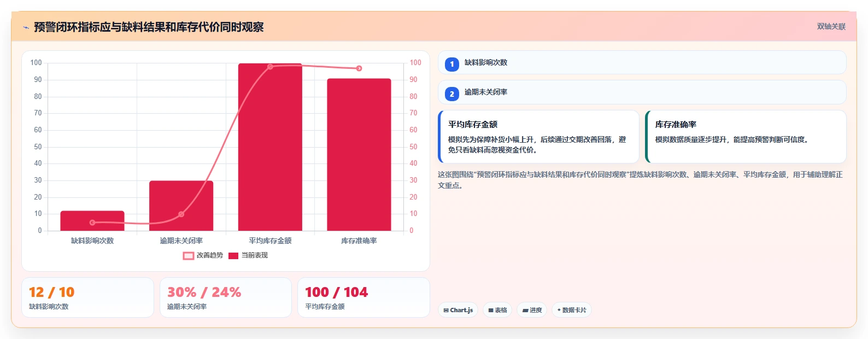Click the x-axis label 库存准确率

(359, 241)
